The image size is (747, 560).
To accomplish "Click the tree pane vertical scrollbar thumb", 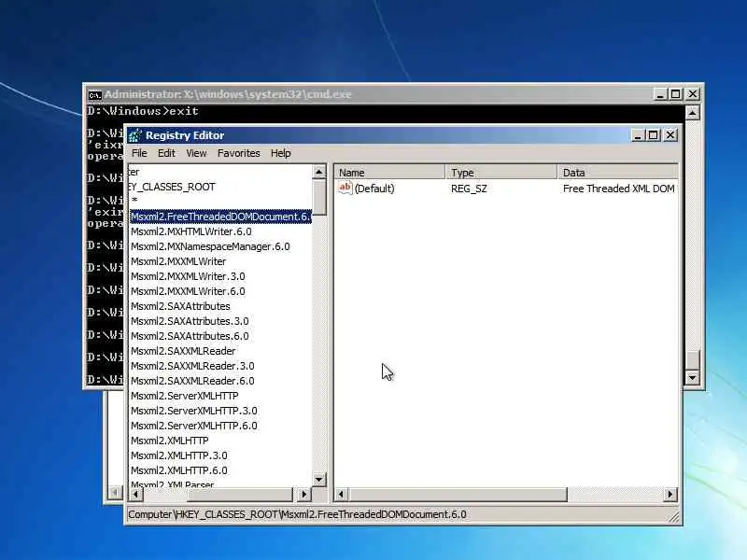I will [319, 197].
